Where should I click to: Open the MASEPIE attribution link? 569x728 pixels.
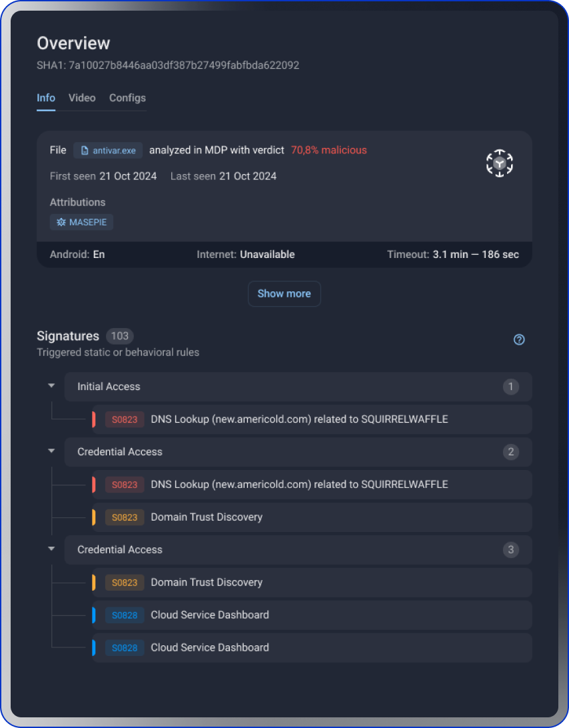click(x=81, y=221)
